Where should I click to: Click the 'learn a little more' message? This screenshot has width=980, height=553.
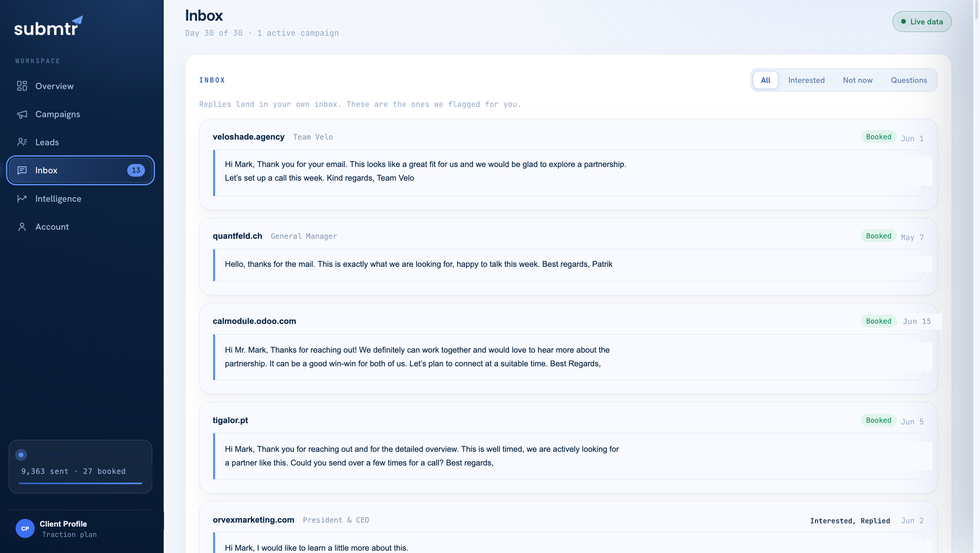coord(316,548)
